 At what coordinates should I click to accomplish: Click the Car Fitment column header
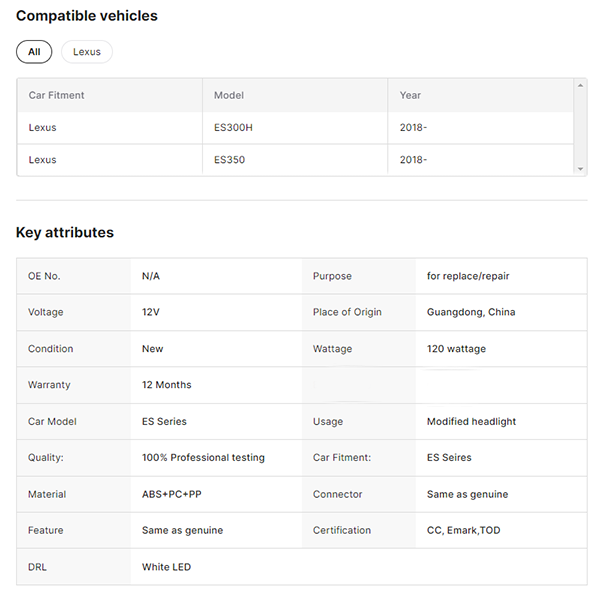pyautogui.click(x=56, y=95)
